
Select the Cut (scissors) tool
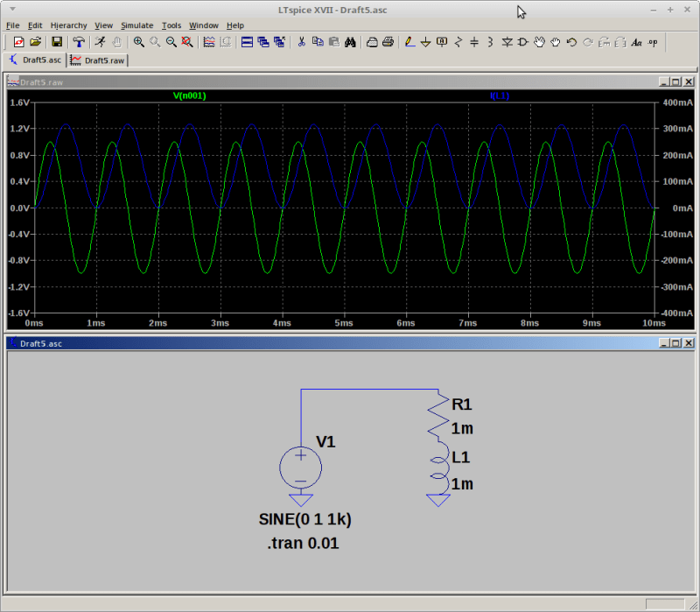pos(301,41)
